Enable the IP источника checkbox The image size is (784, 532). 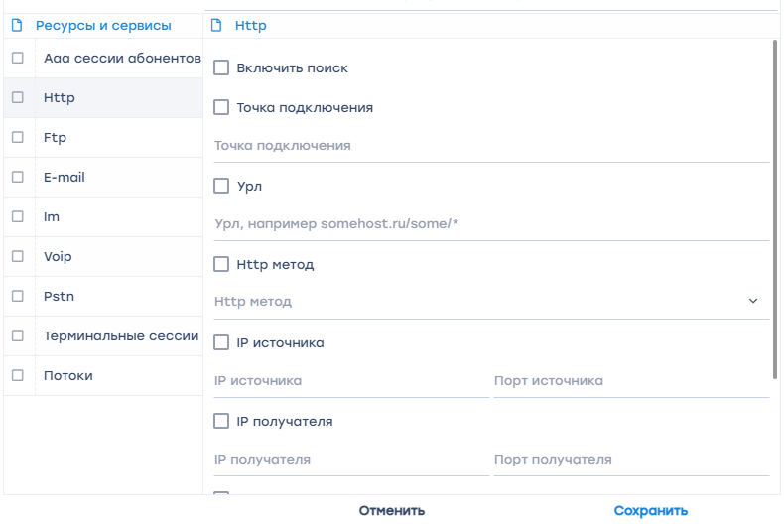(221, 342)
